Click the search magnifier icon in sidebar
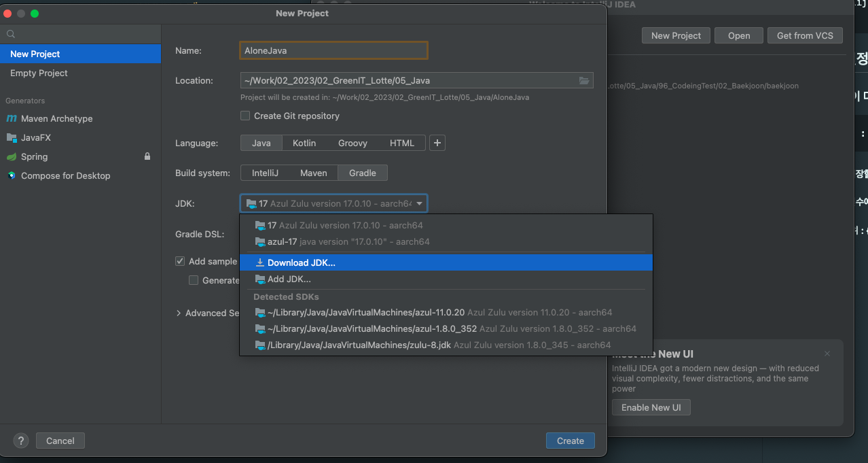The image size is (868, 463). (x=10, y=34)
